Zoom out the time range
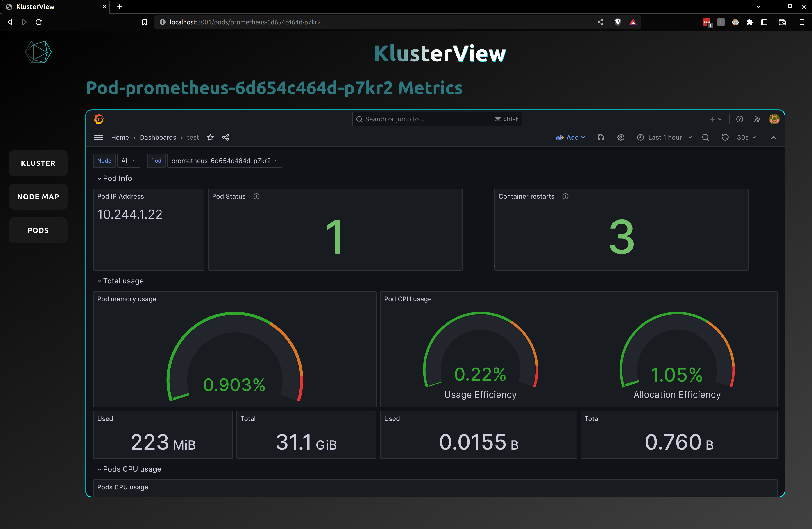The height and width of the screenshot is (529, 812). pyautogui.click(x=705, y=138)
